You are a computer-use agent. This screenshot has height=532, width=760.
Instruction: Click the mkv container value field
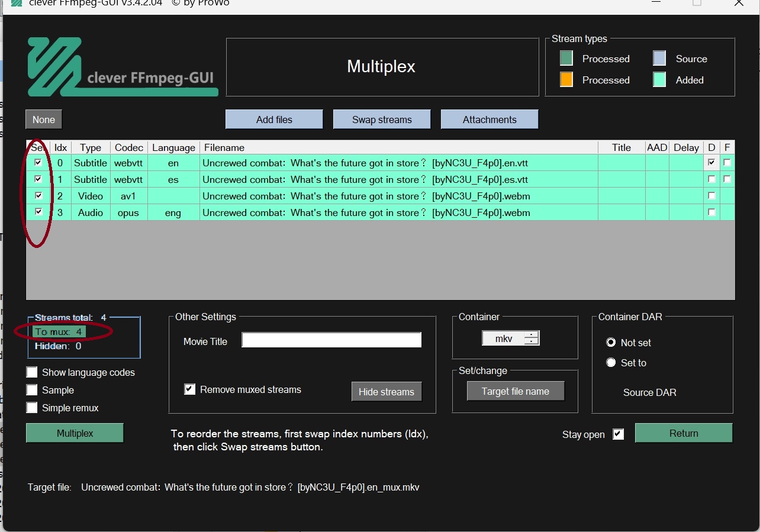tap(504, 338)
